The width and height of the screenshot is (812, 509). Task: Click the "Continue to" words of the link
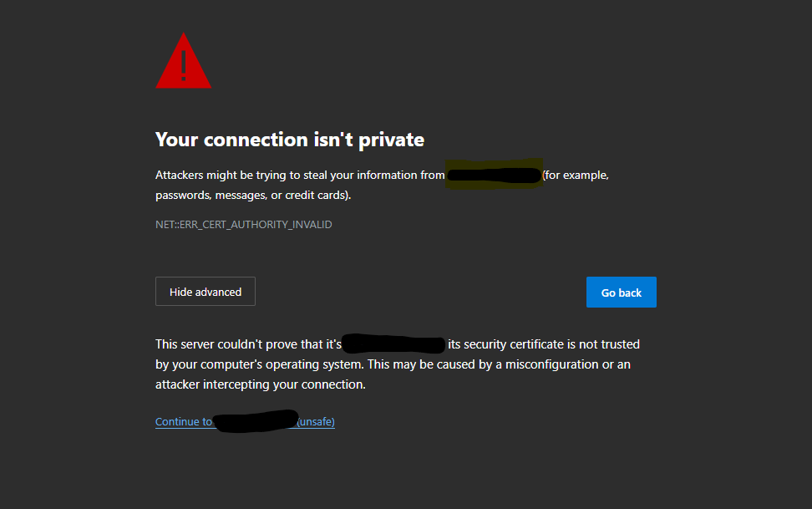[x=184, y=422]
